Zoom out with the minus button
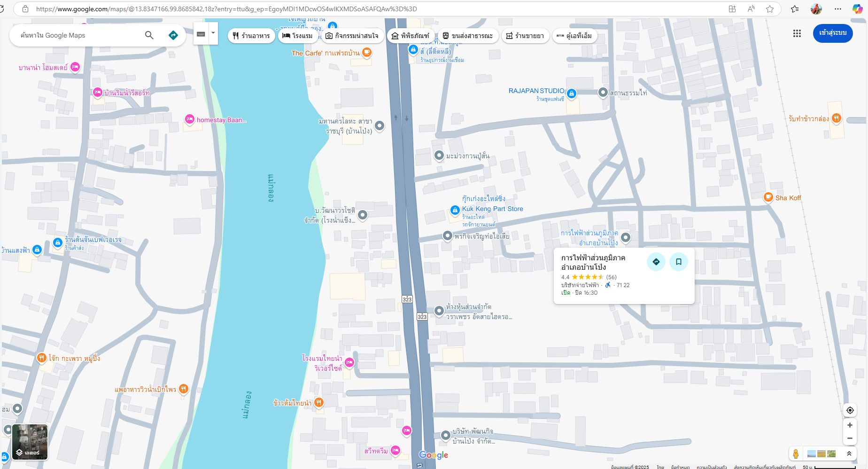The image size is (868, 469). (x=850, y=438)
